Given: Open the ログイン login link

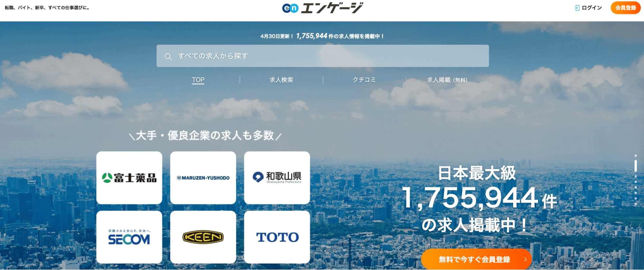Looking at the screenshot, I should (x=588, y=8).
